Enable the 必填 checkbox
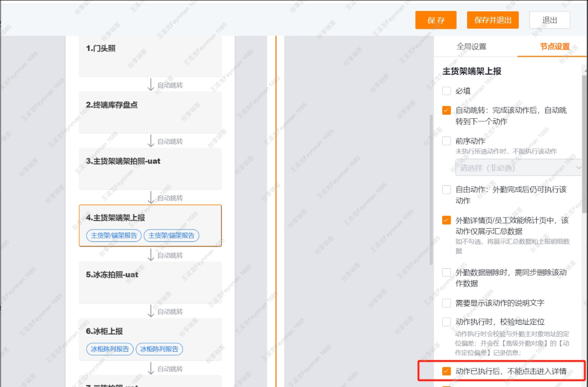 point(446,91)
